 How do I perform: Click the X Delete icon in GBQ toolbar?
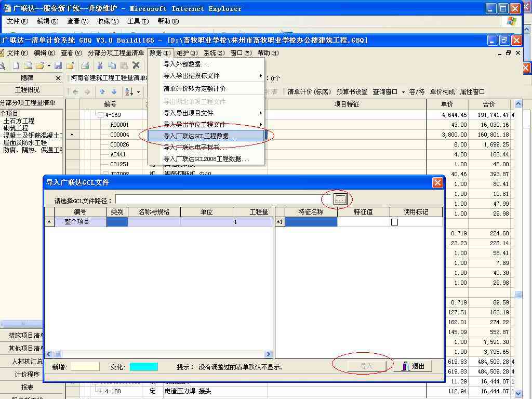136,65
